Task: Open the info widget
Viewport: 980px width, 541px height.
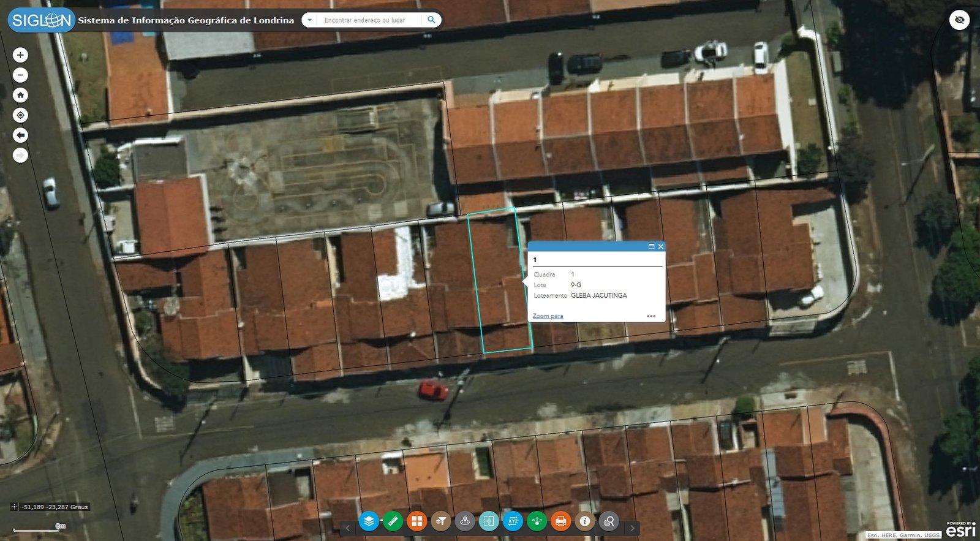Action: click(x=585, y=521)
